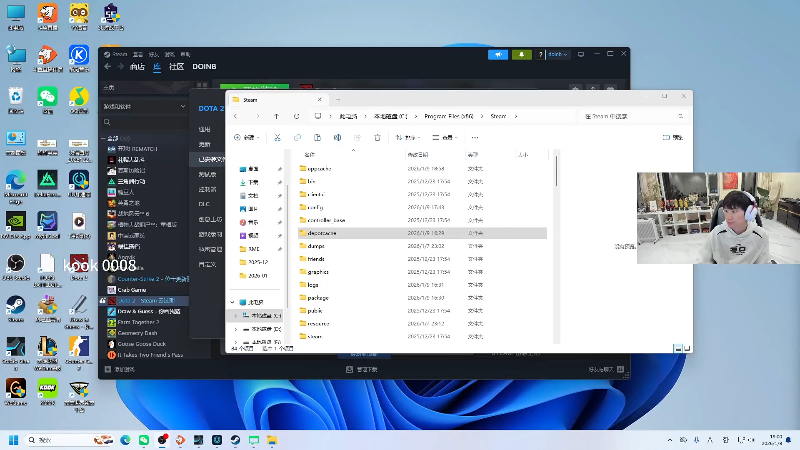Screen dimensions: 800x450
Task: Click the Windows Start button
Action: 14,440
